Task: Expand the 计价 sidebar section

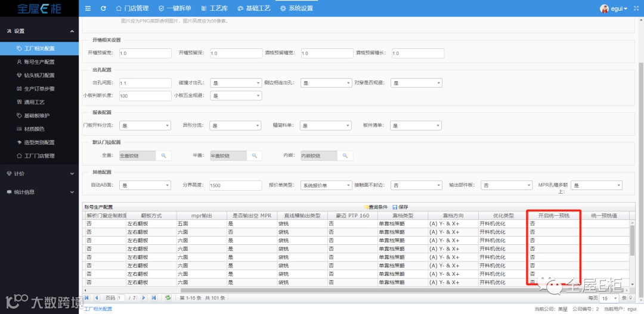Action: click(x=39, y=173)
